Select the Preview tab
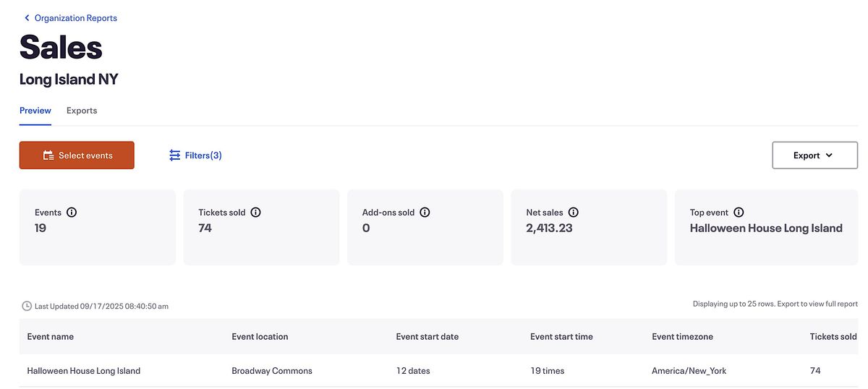 tap(35, 111)
